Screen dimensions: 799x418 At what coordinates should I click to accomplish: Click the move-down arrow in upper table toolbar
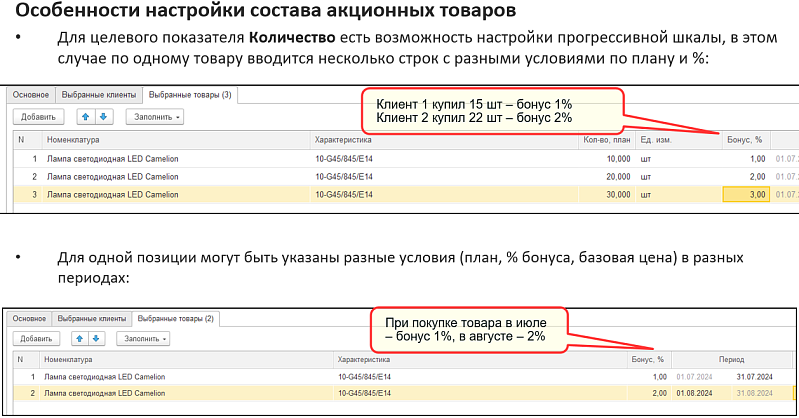click(x=103, y=117)
